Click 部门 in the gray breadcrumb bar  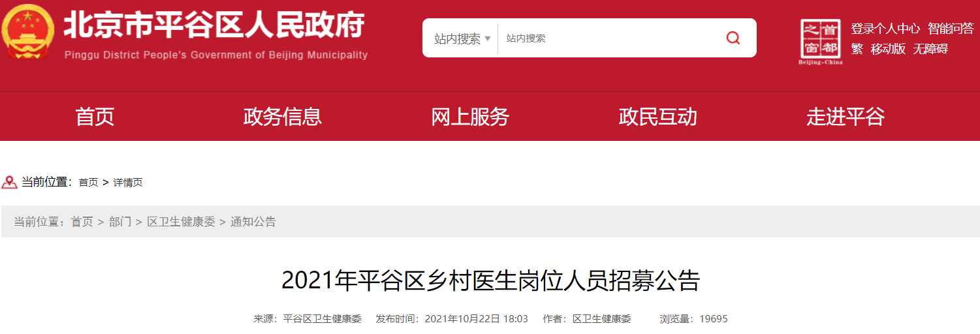pos(120,222)
